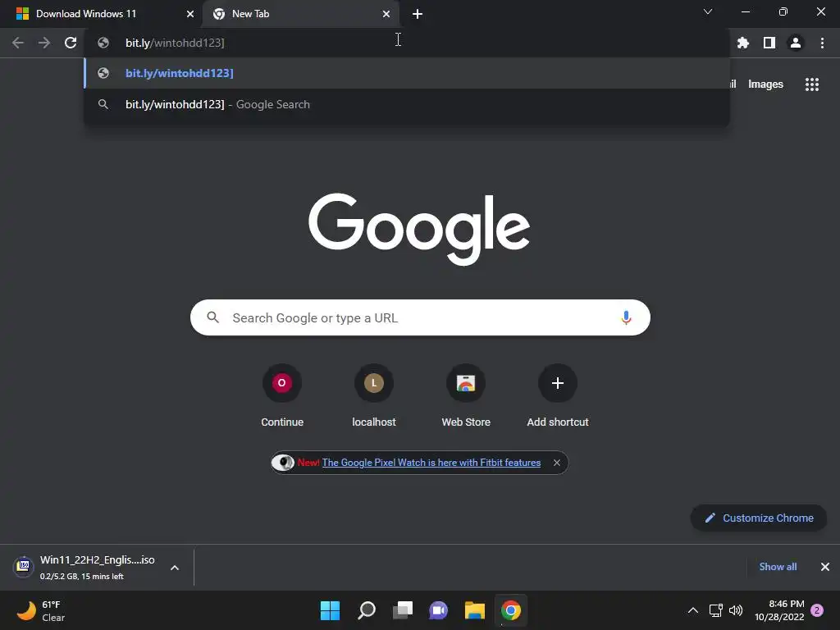Click Show all downloads
840x630 pixels.
click(x=778, y=567)
